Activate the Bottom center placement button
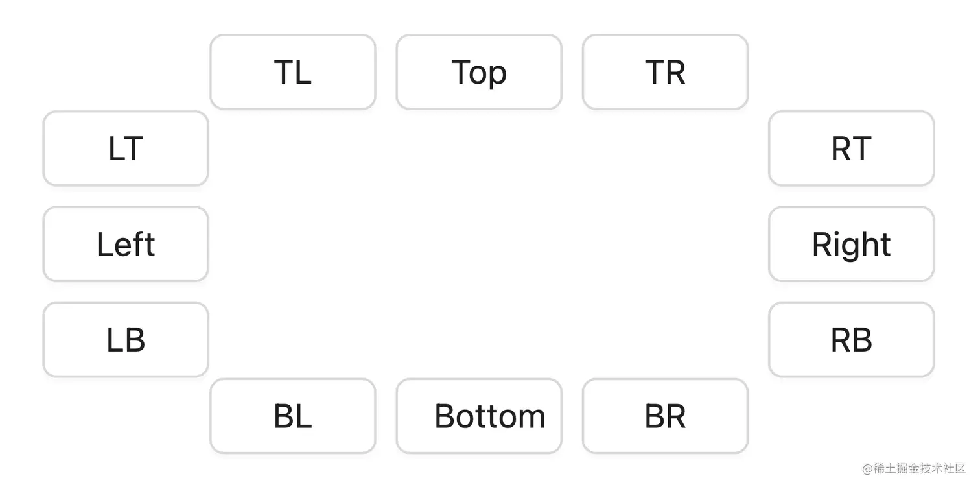980x489 pixels. click(x=479, y=416)
